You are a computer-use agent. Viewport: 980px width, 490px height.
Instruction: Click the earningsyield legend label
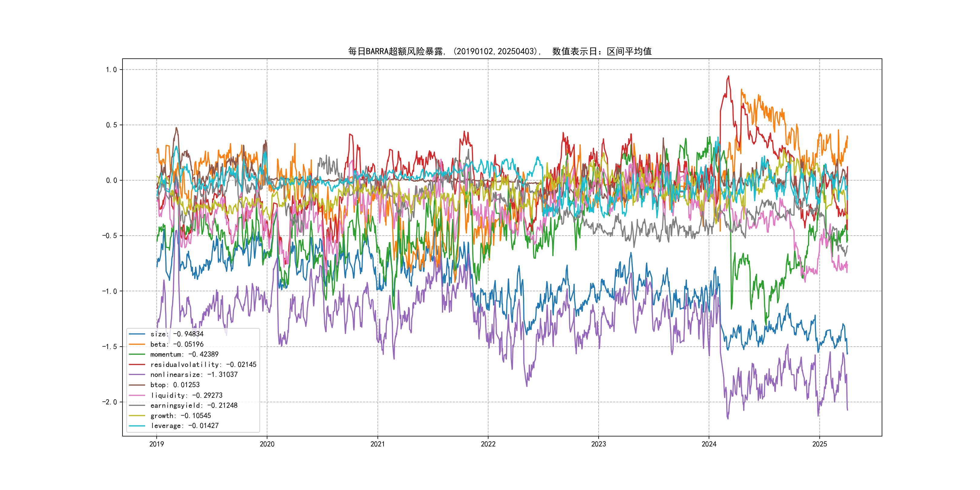(x=194, y=406)
